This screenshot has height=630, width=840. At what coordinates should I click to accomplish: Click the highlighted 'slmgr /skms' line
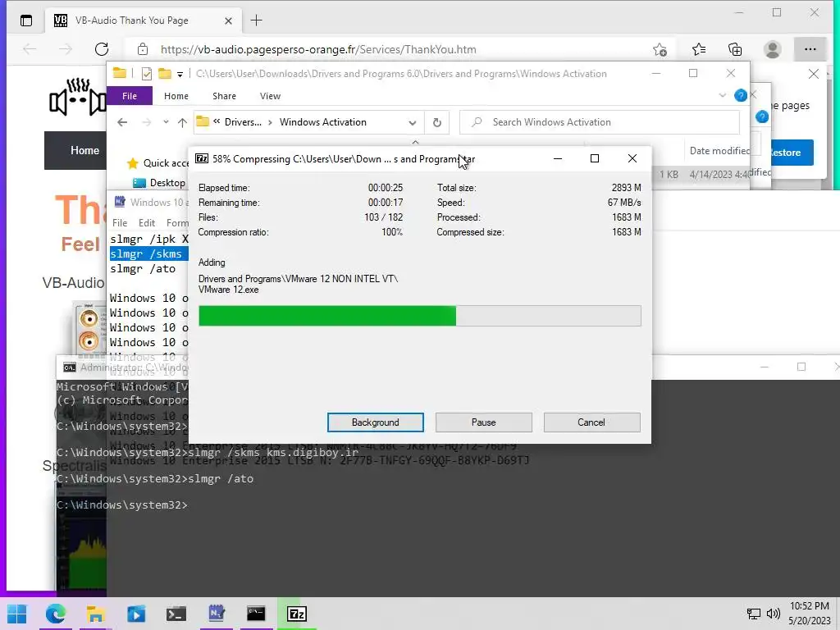148,254
